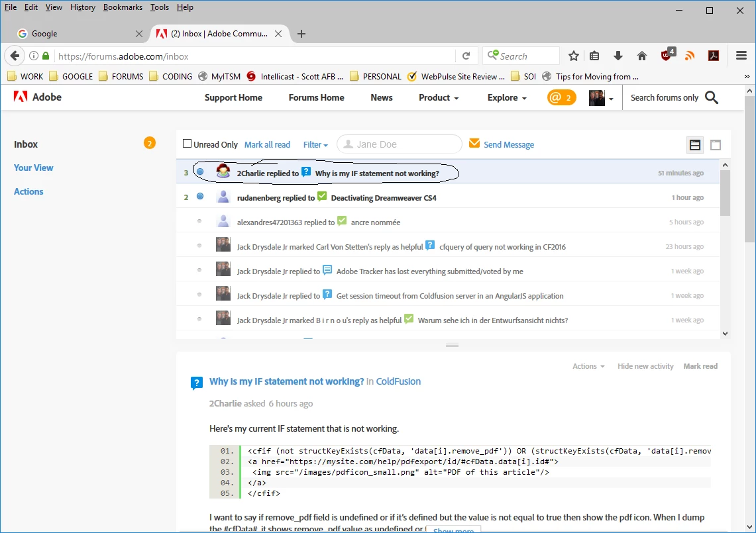Click Mark read link
The height and width of the screenshot is (533, 756).
(700, 366)
